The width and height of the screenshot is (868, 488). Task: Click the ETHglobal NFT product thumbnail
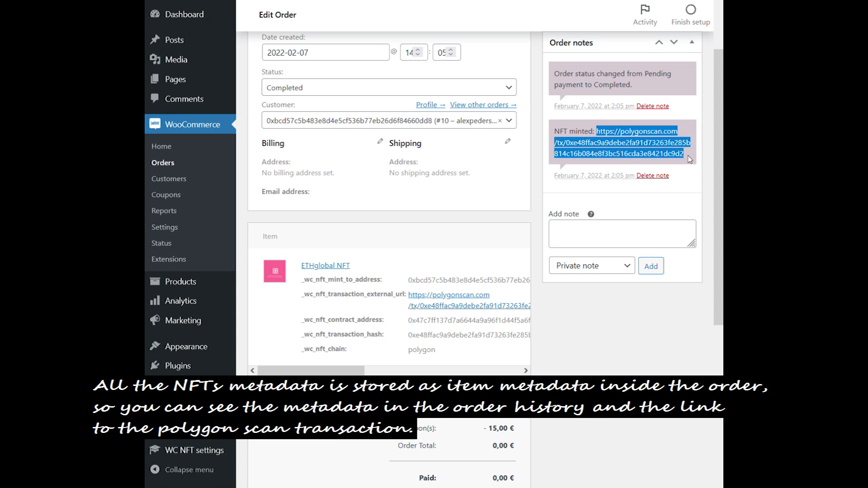(274, 271)
